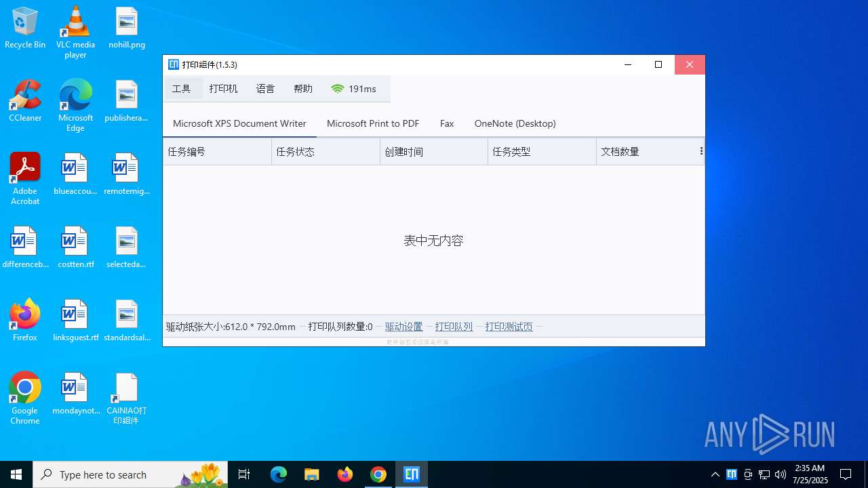Open the table column options menu
The image size is (868, 488).
[701, 151]
